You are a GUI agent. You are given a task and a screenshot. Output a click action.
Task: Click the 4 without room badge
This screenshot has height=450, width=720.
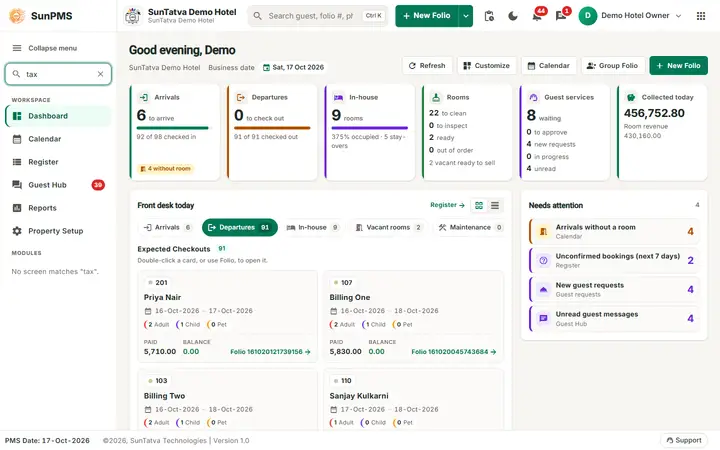point(165,169)
